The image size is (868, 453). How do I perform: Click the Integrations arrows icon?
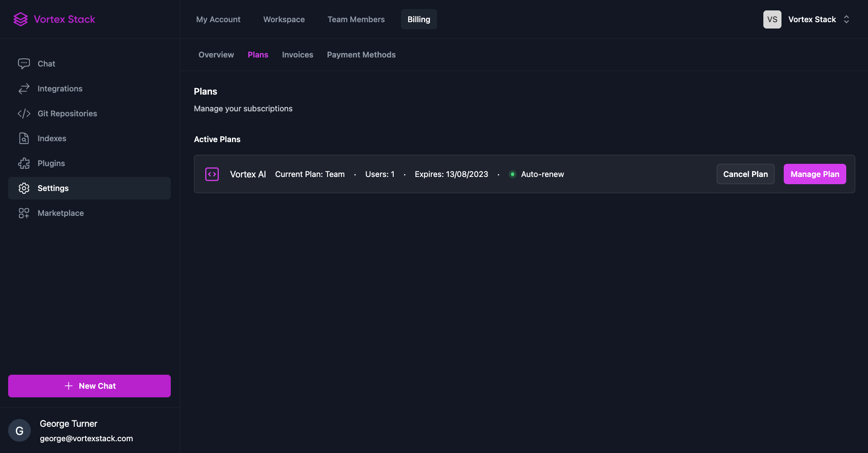pyautogui.click(x=24, y=89)
